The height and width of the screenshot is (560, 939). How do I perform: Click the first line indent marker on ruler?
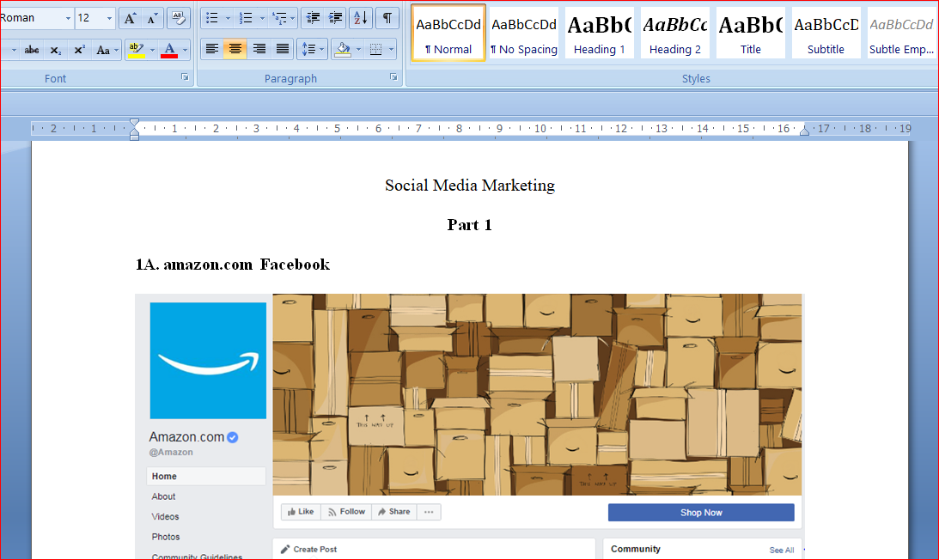pyautogui.click(x=134, y=124)
